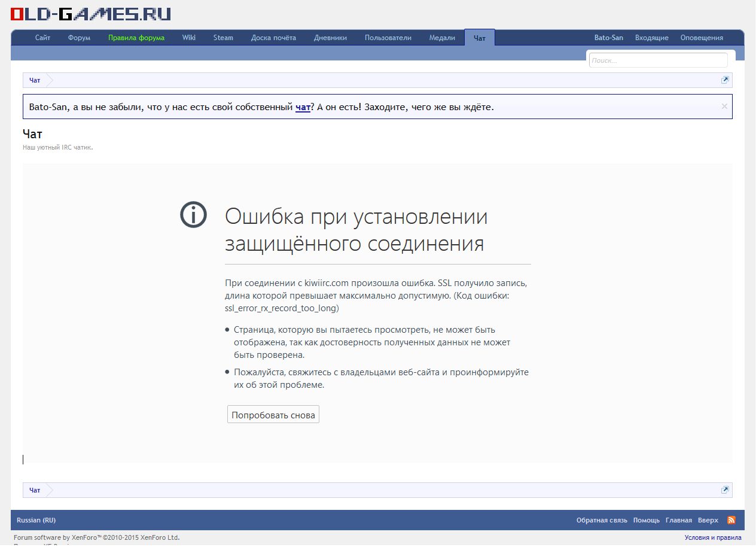Open the Форум navigation tab
756x547 pixels.
point(79,38)
